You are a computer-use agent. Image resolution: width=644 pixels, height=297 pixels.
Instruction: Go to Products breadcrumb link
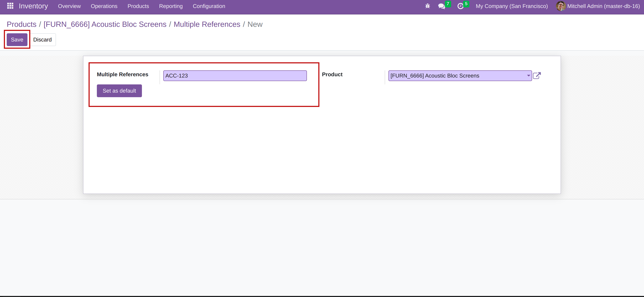pyautogui.click(x=22, y=24)
